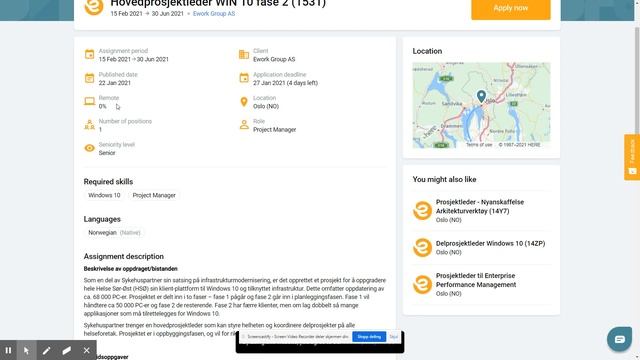Viewport: 640px width, 360px height.
Task: Click the Norwegian (Native) language tag
Action: (x=114, y=233)
